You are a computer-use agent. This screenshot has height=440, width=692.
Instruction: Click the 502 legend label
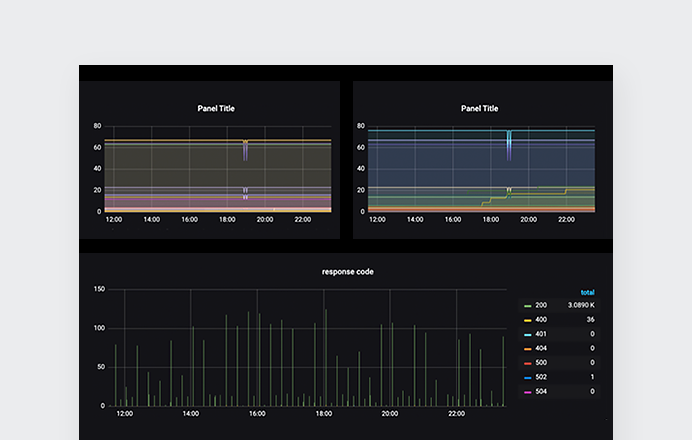pyautogui.click(x=541, y=377)
